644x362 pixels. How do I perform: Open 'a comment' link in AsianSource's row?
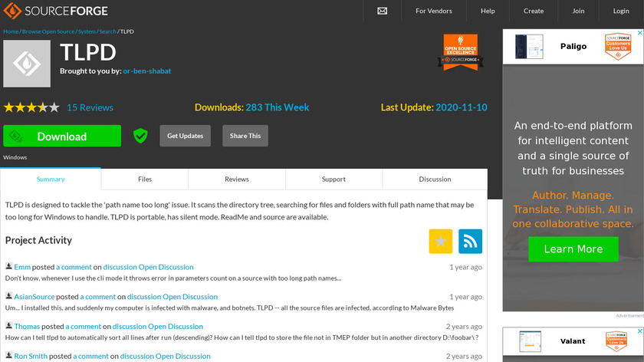[98, 297]
